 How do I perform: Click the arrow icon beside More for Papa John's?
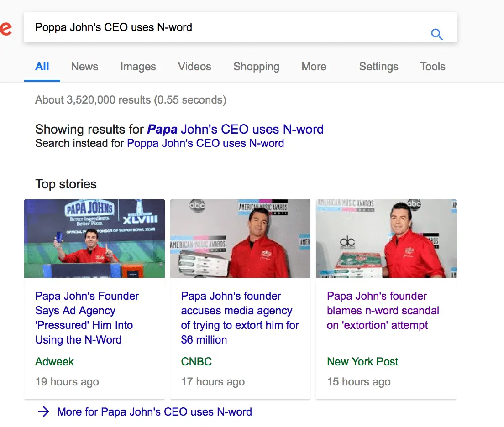(x=44, y=411)
